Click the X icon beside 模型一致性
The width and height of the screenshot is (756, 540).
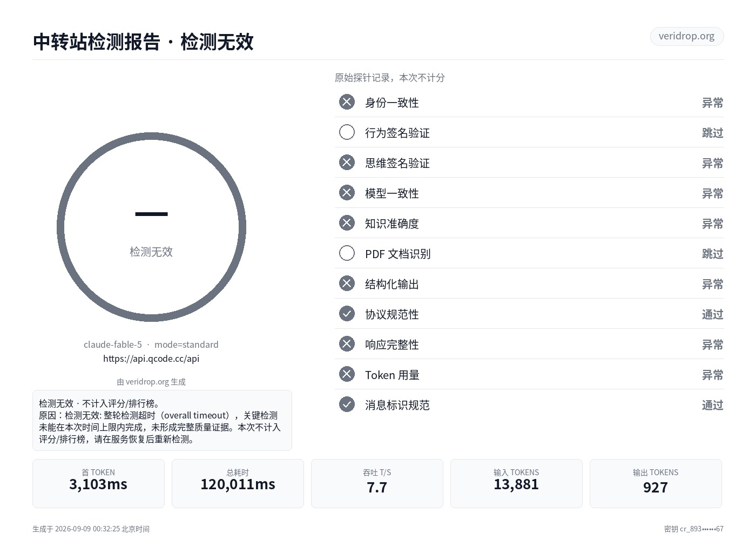click(347, 193)
